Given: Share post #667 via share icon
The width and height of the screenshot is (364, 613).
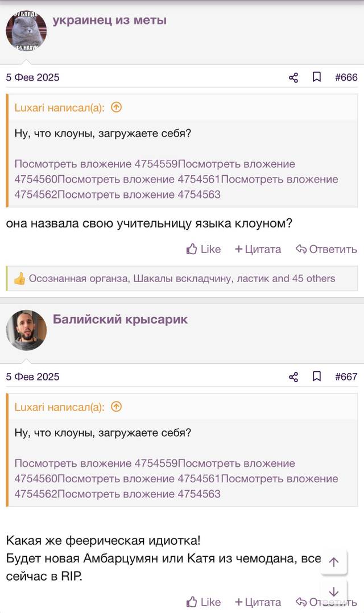Looking at the screenshot, I should (x=293, y=377).
